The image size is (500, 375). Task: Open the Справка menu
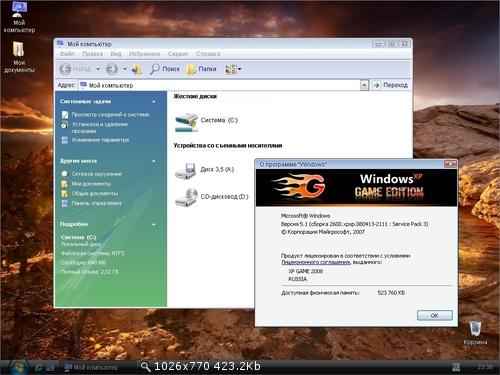click(208, 54)
